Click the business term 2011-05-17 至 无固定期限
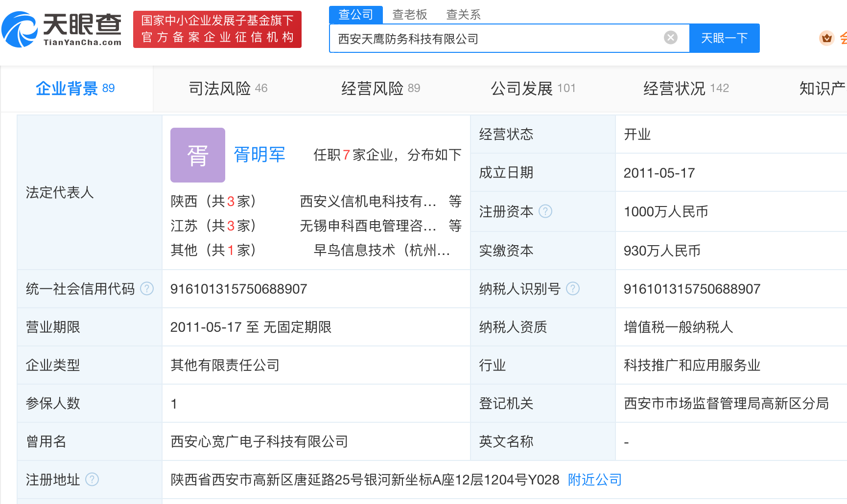847x504 pixels. click(251, 327)
